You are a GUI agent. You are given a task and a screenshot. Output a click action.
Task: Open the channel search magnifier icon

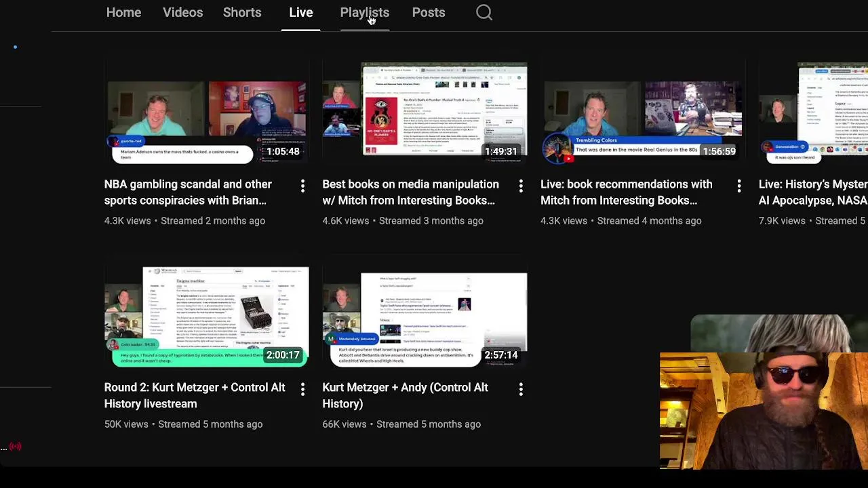484,12
